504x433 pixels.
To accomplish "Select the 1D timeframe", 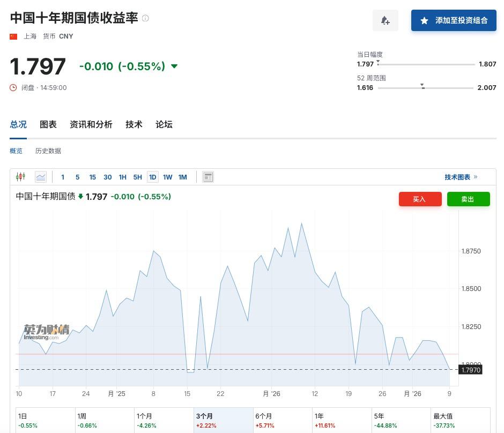I will pos(152,177).
